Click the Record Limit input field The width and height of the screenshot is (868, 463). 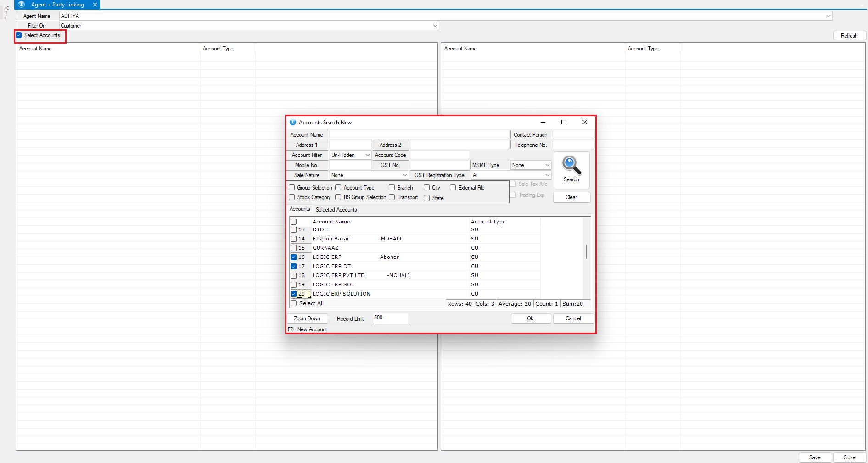[390, 318]
